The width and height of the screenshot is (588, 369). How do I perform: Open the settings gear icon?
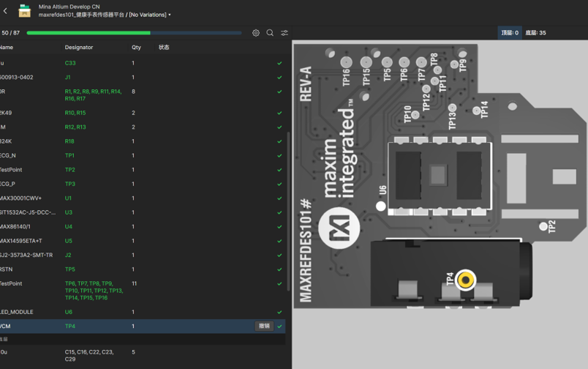(x=256, y=33)
